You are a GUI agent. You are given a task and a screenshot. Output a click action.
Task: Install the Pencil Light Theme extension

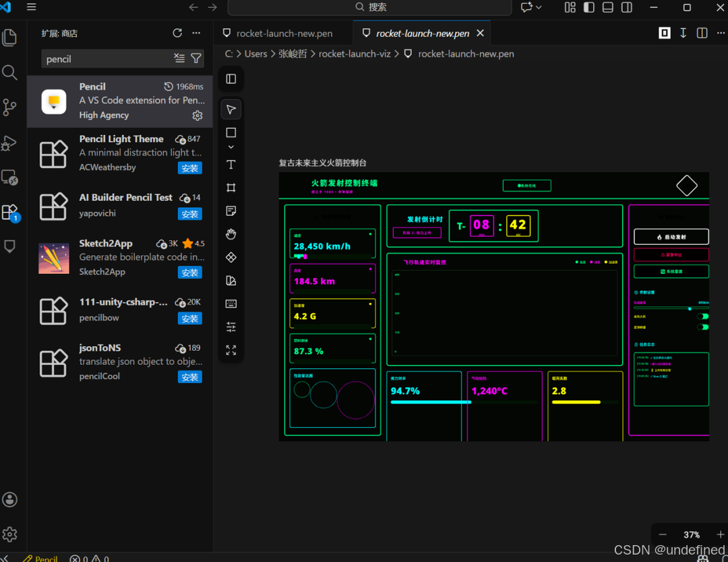pyautogui.click(x=190, y=168)
